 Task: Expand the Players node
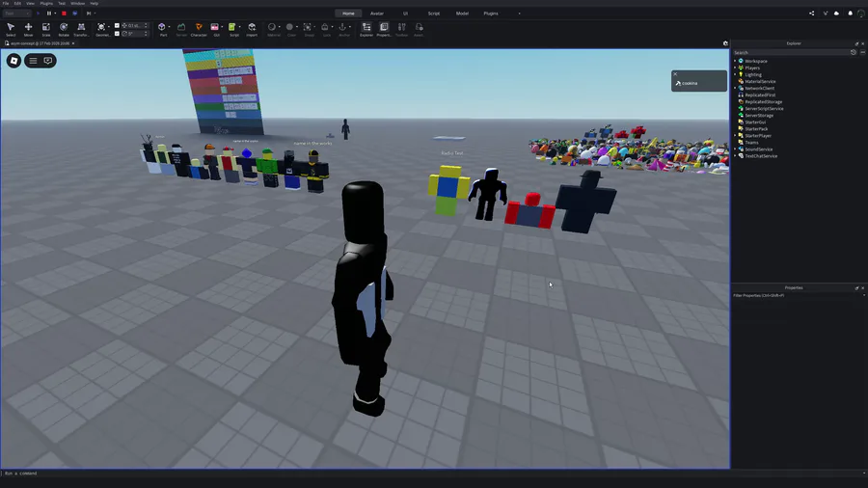pyautogui.click(x=735, y=68)
